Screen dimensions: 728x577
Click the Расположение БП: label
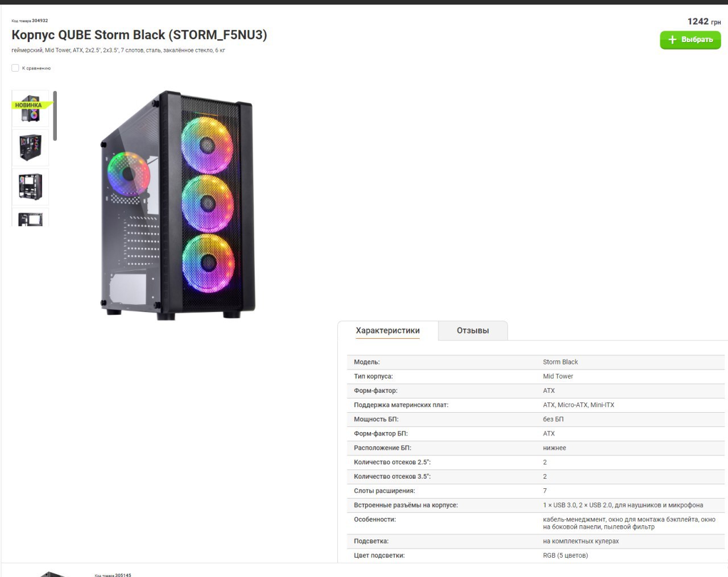click(382, 448)
